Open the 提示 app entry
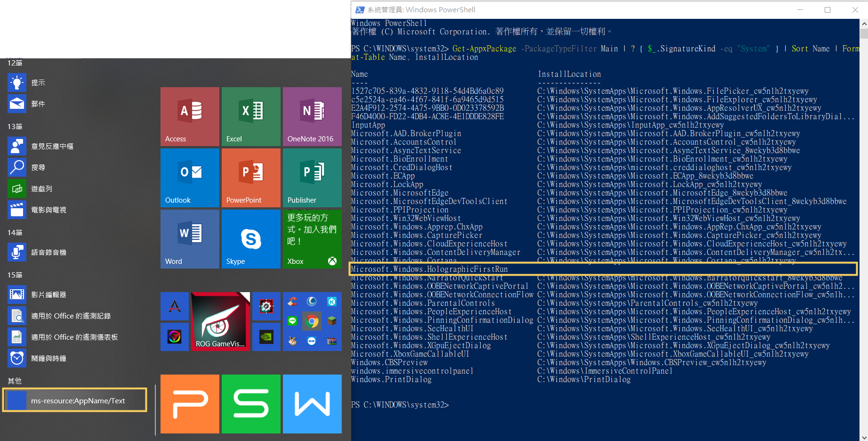Viewport: 868px width, 441px height. point(75,82)
